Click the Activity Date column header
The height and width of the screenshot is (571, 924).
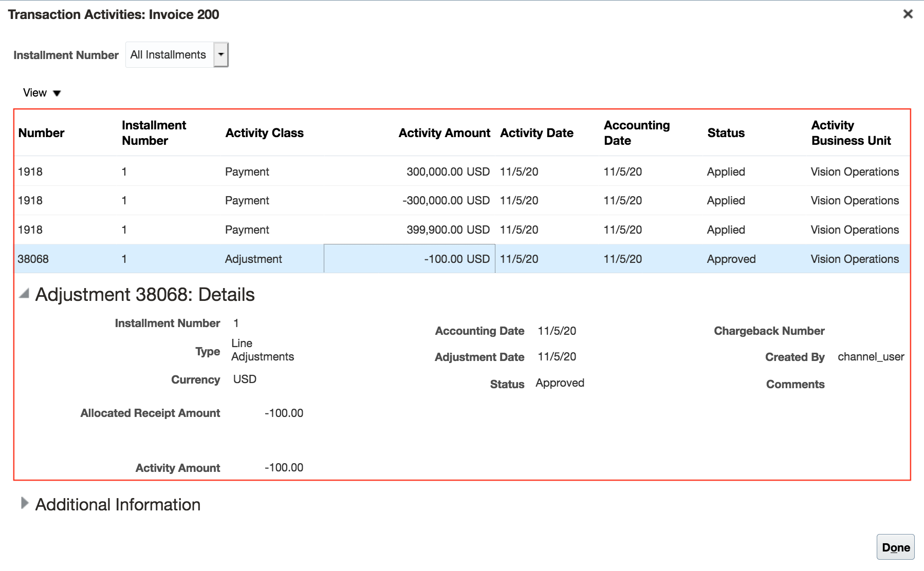click(x=537, y=132)
